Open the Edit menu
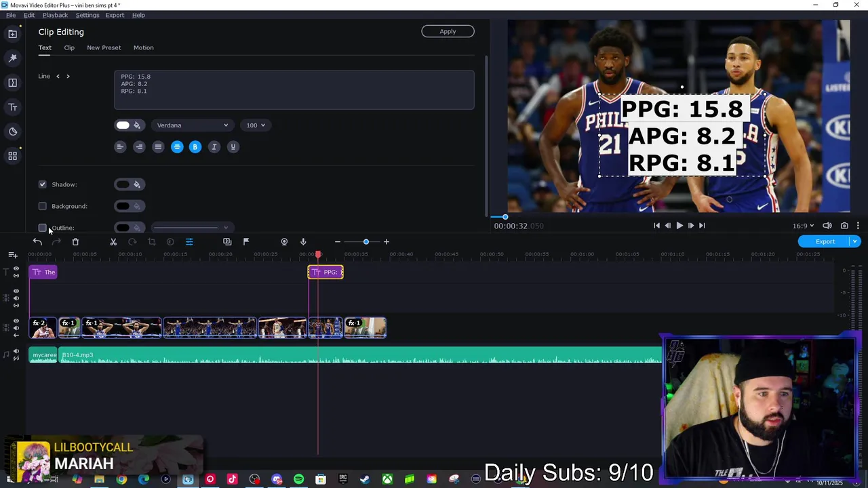Viewport: 868px width, 488px height. coord(29,15)
